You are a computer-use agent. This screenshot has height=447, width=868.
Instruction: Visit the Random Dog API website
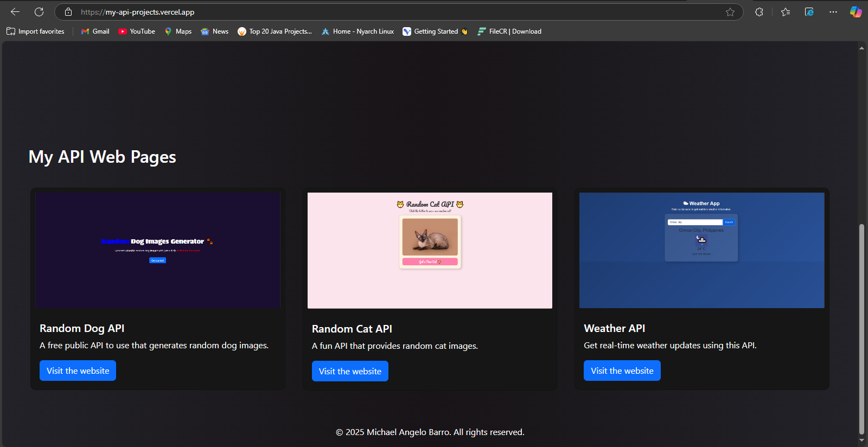[78, 371]
